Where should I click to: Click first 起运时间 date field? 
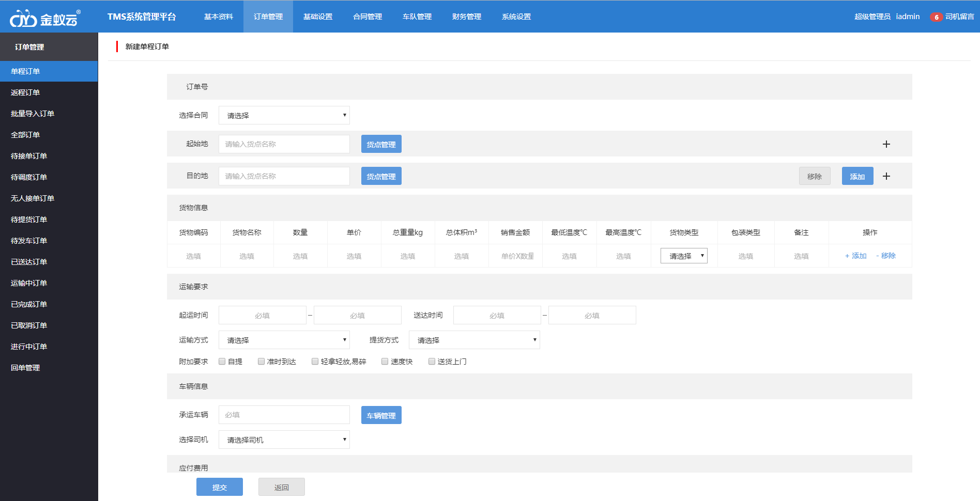tap(263, 315)
